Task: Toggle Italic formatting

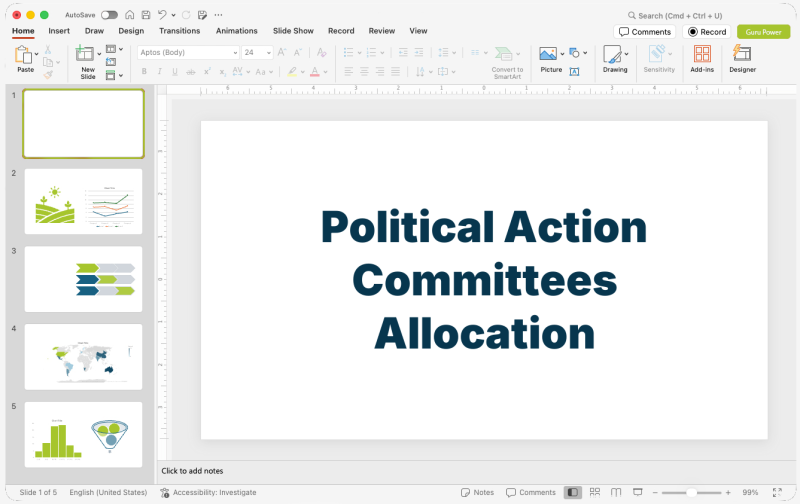Action: tap(160, 72)
